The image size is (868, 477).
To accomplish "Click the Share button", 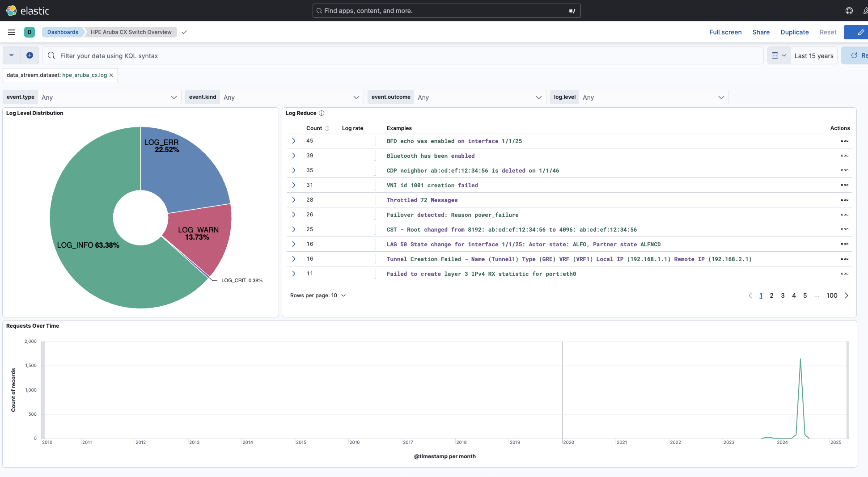I will (761, 32).
